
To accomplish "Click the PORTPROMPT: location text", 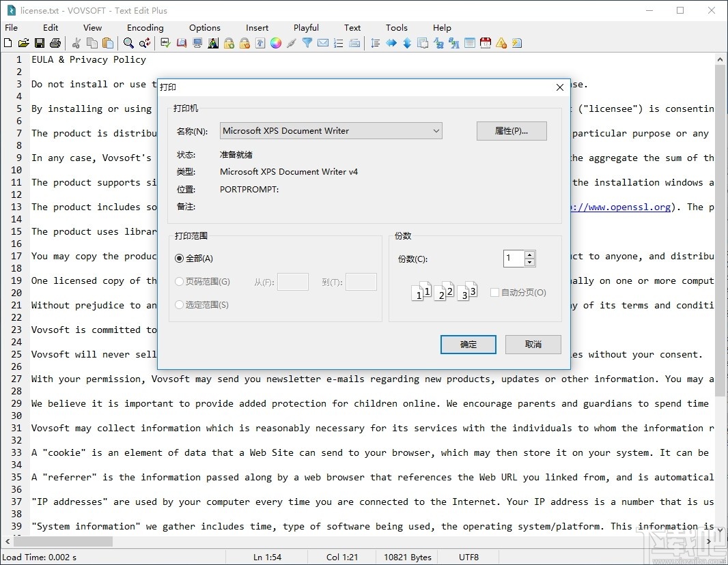I will (249, 189).
